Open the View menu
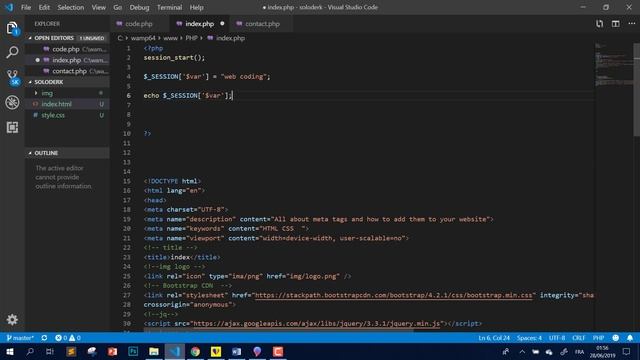Image resolution: width=640 pixels, height=360 pixels. point(98,7)
